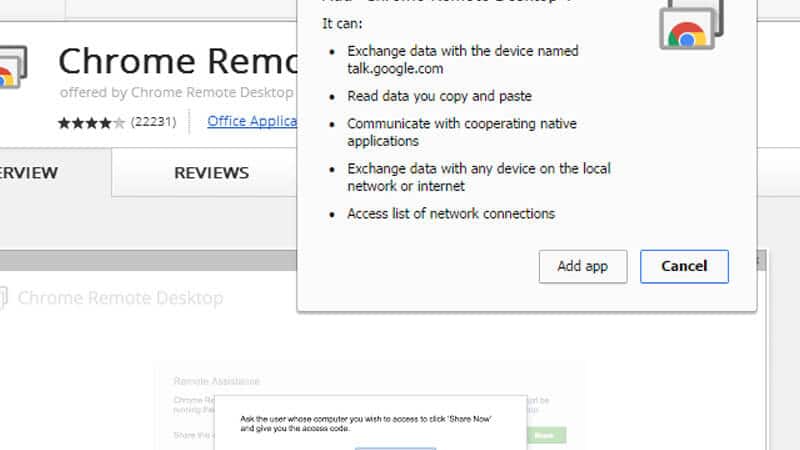Click the rating count (22231)
The width and height of the screenshot is (800, 450).
click(153, 122)
